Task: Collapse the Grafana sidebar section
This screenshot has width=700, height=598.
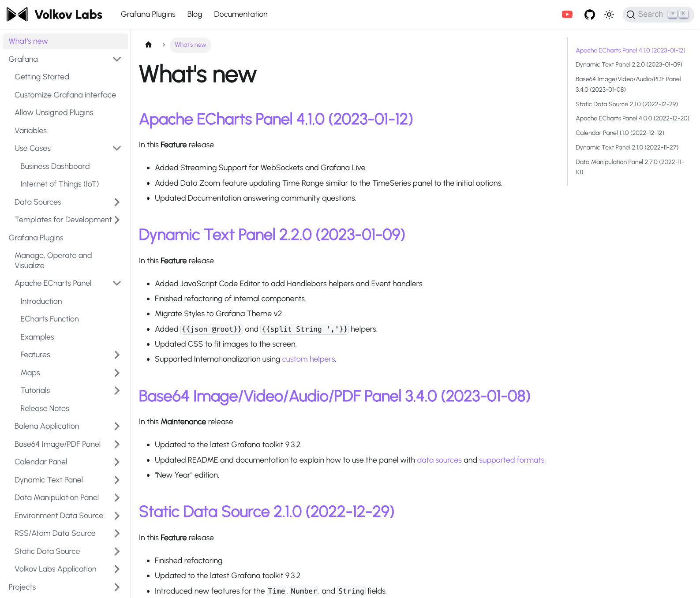Action: 117,59
